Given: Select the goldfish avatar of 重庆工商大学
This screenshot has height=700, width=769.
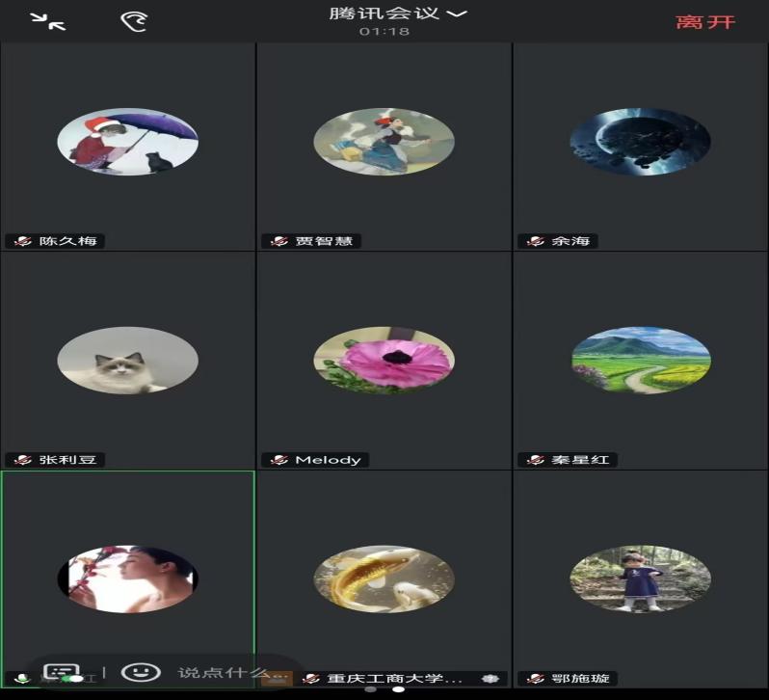Looking at the screenshot, I should coord(384,579).
